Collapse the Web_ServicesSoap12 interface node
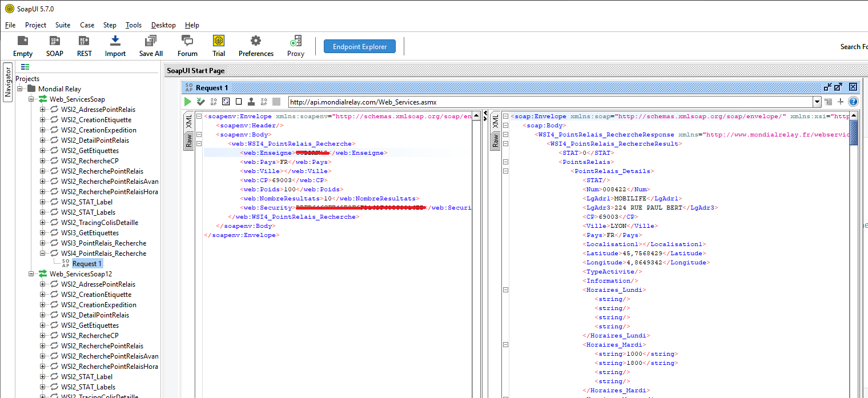This screenshot has width=868, height=398. (x=31, y=274)
